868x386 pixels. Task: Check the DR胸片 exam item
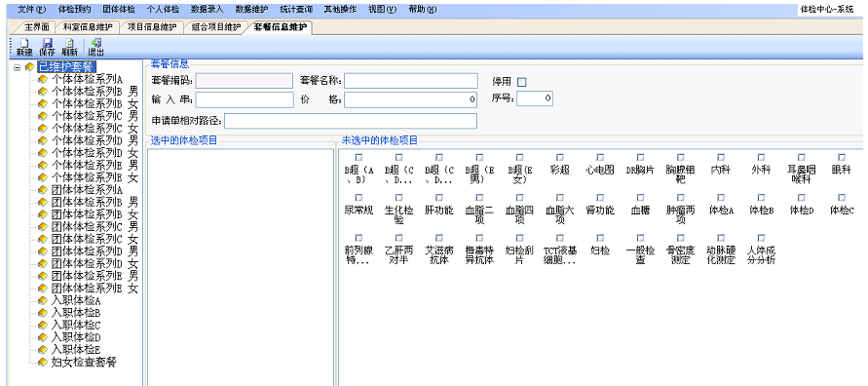click(x=640, y=157)
